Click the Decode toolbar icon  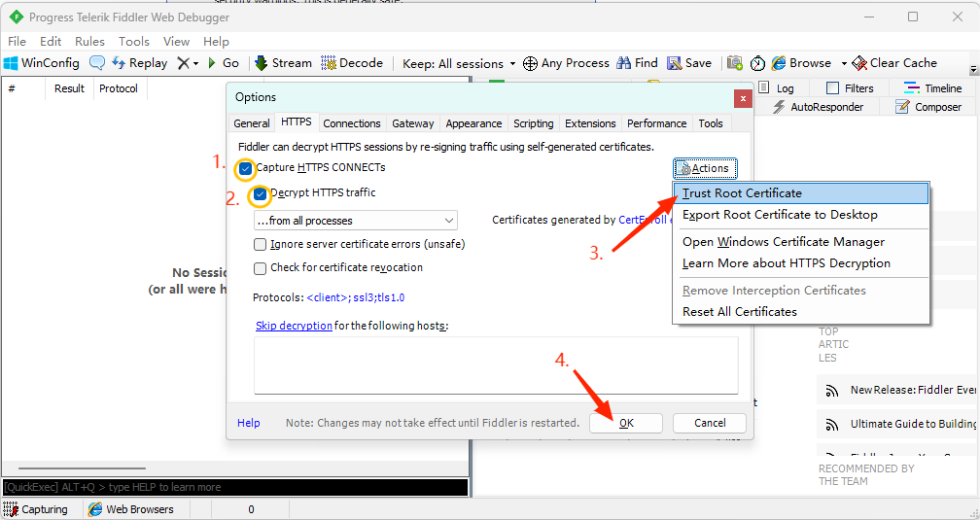[329, 63]
